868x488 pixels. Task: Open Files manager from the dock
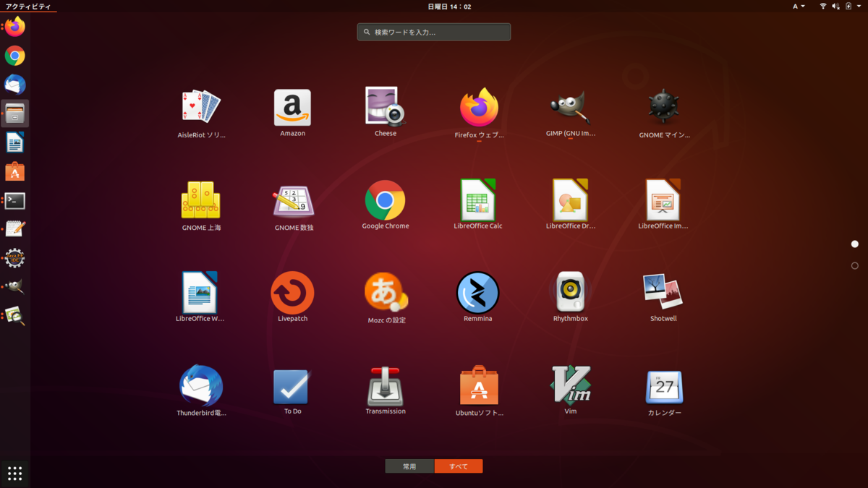click(x=15, y=114)
